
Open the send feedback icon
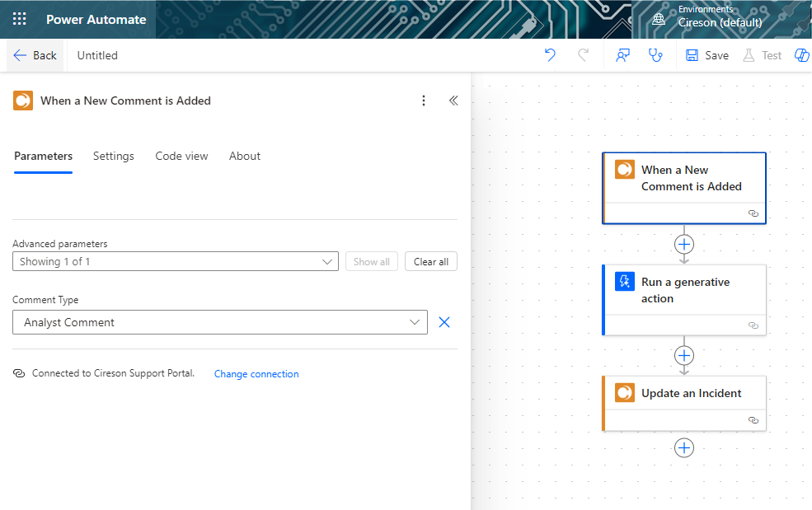click(622, 55)
